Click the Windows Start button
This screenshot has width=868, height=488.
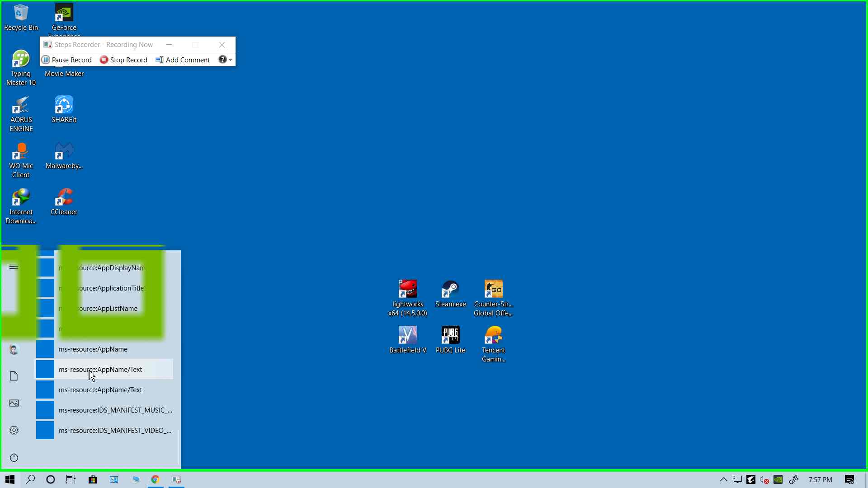click(x=10, y=479)
